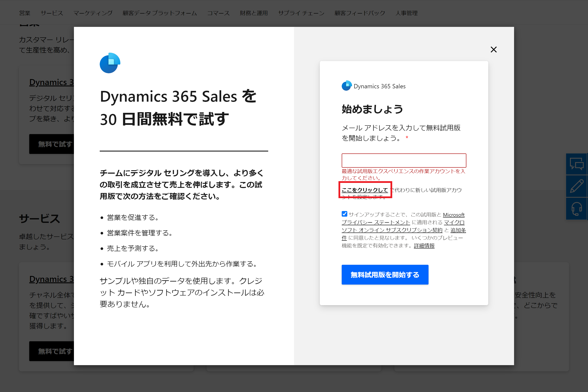
Task: Click the ここをクリックして link
Action: tap(365, 190)
